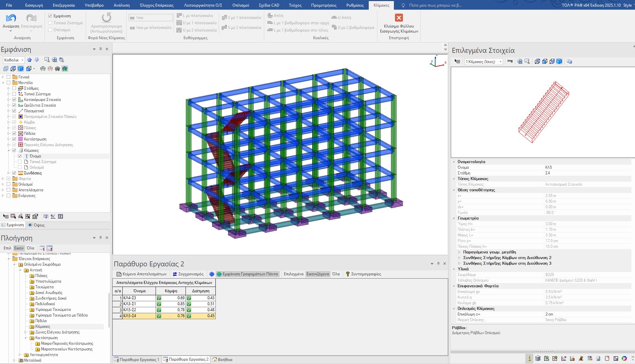Screen dimensions: 635x364
Task: Click the Αριστερόστροφη rotation direction icon
Action: [x=106, y=18]
